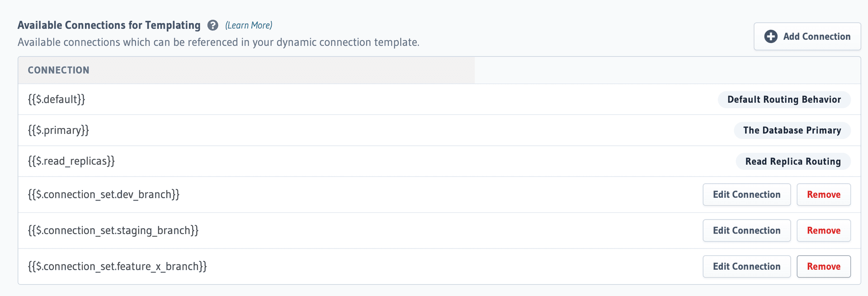Screen dimensions: 868x296
Task: Remove the dev_branch connection
Action: [824, 194]
